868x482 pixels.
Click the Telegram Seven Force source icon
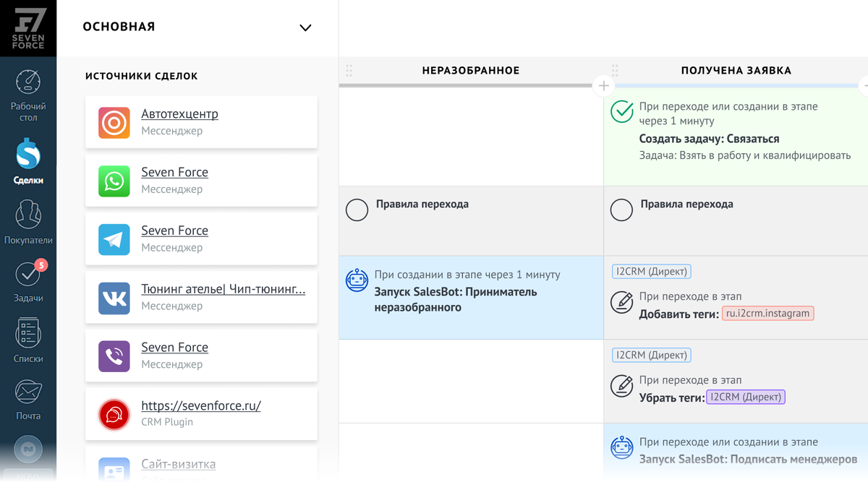(114, 239)
